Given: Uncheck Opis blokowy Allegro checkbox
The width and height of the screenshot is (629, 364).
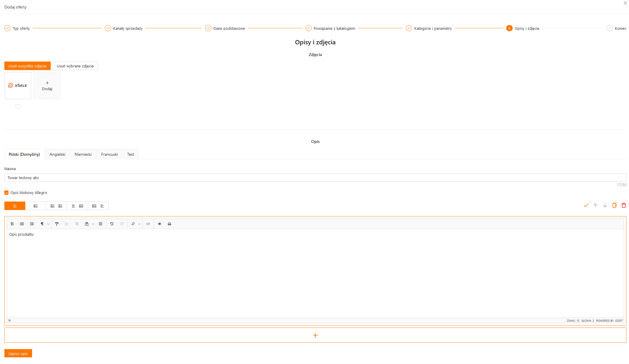Looking at the screenshot, I should tap(6, 192).
